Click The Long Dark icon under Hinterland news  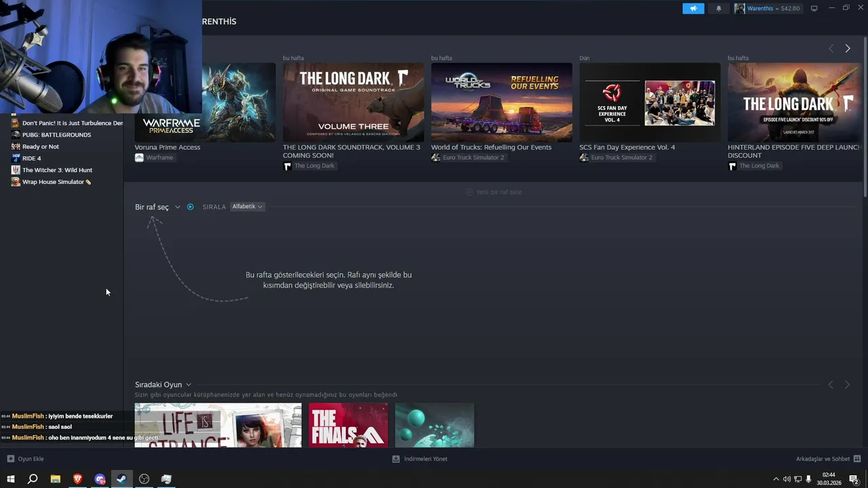tap(732, 166)
